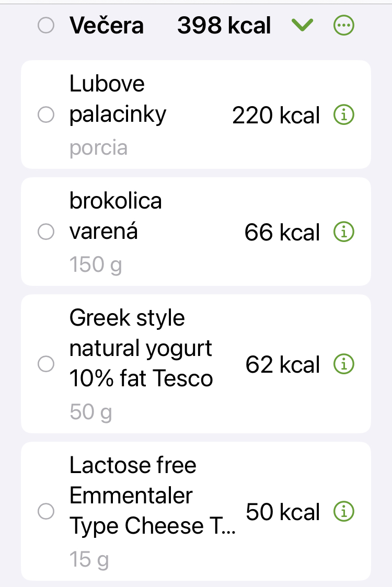392x587 pixels.
Task: Select the whole Večera meal circle
Action: (x=46, y=25)
